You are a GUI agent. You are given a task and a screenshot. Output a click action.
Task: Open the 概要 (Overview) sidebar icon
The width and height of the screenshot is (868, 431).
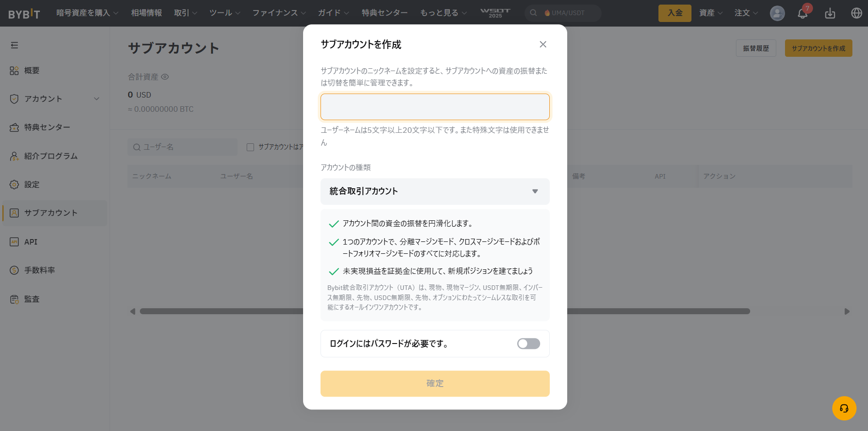[x=14, y=71]
